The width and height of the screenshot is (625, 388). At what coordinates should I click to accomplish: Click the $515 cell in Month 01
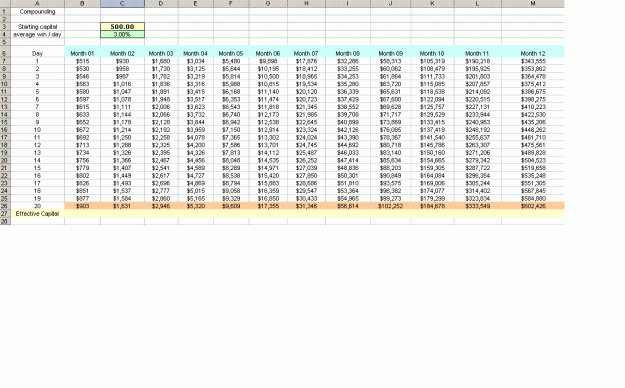click(x=82, y=61)
